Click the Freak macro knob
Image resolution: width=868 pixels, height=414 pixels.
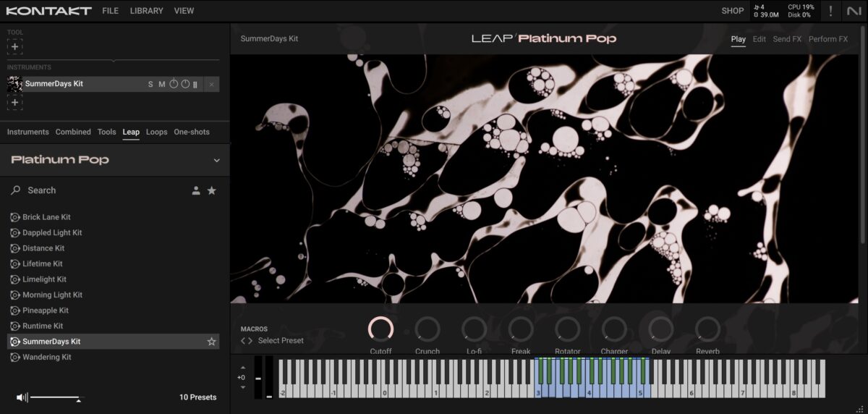pyautogui.click(x=521, y=329)
